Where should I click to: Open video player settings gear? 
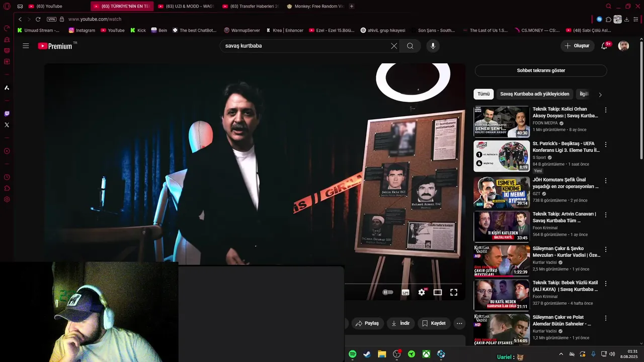(422, 292)
